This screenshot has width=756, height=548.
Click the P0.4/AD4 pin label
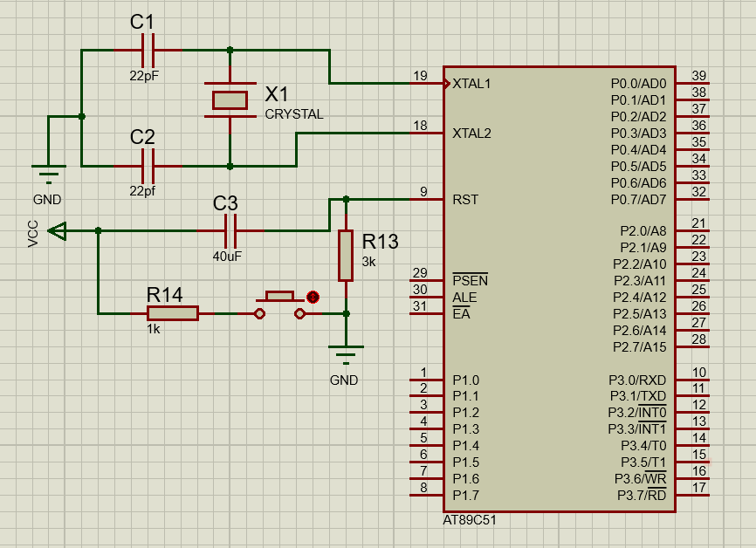click(638, 150)
